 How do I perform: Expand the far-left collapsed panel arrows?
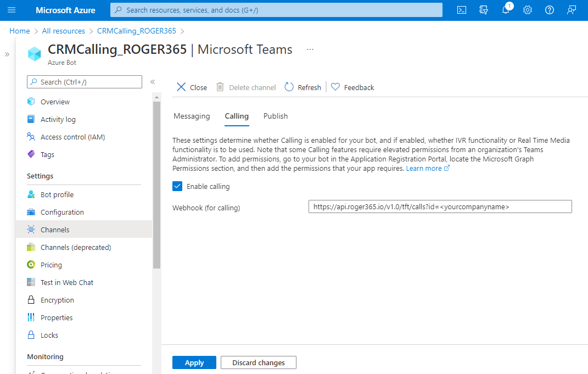coord(7,54)
